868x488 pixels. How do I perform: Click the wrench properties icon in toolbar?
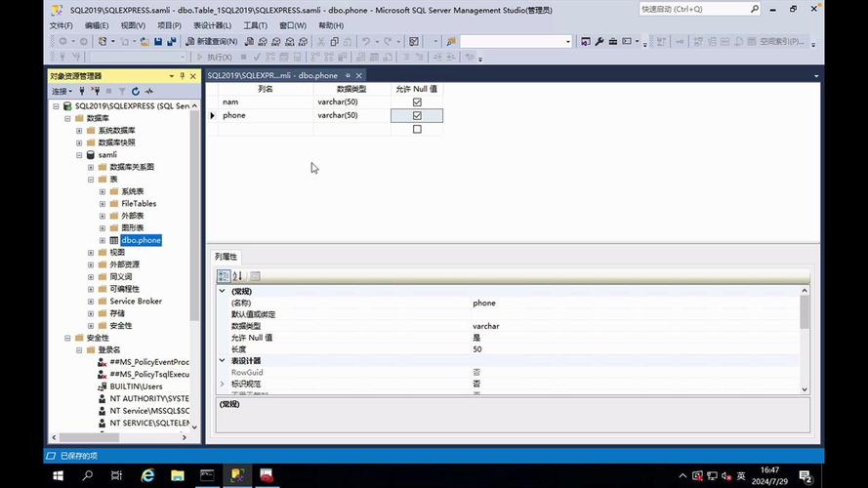(599, 42)
